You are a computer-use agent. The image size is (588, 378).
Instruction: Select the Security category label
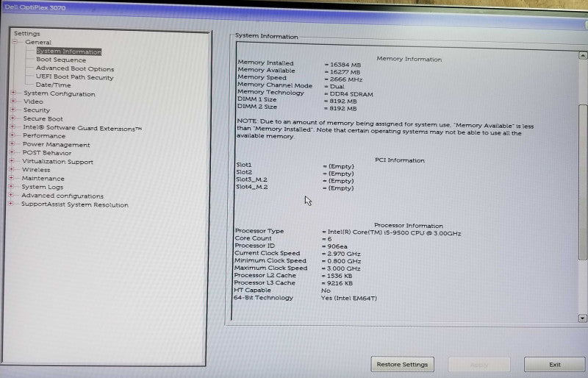tap(36, 110)
